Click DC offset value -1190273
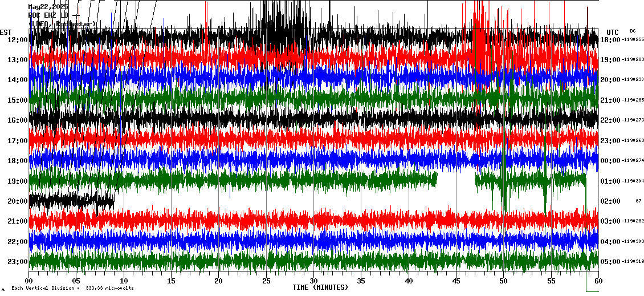 tap(632, 120)
